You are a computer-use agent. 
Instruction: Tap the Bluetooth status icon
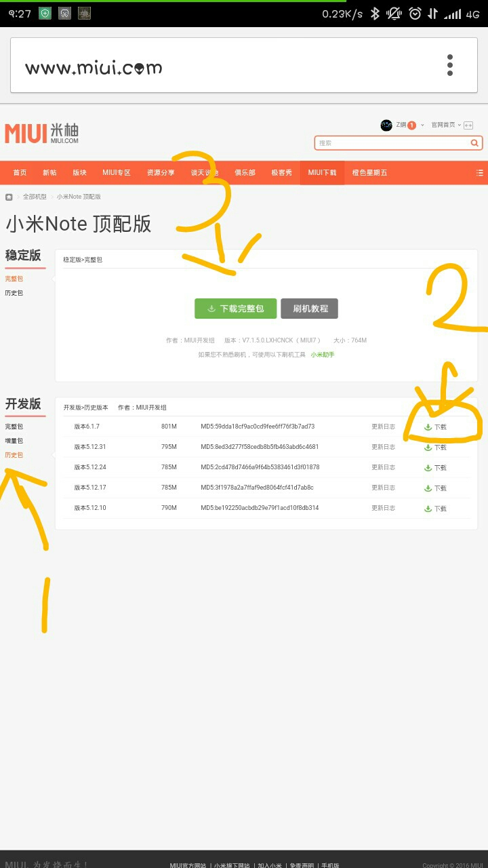pyautogui.click(x=375, y=14)
